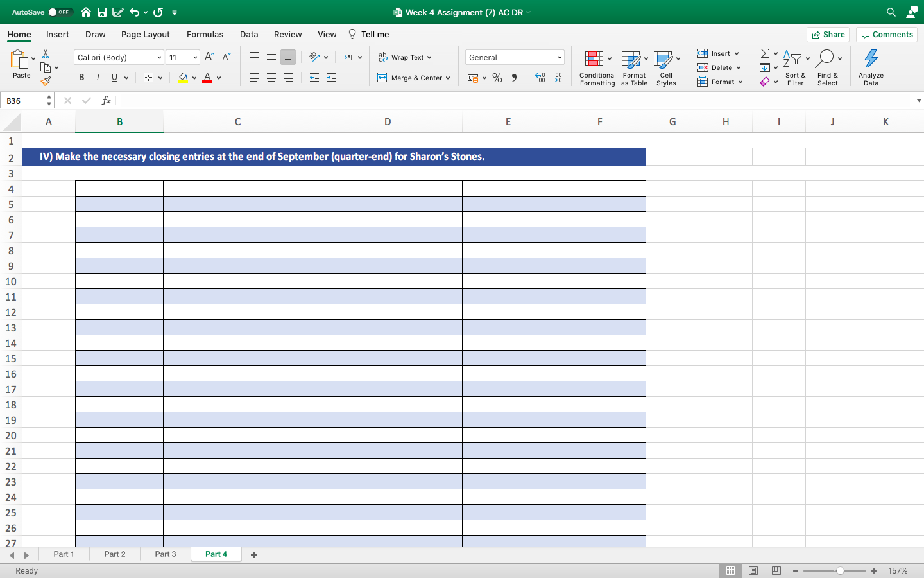Apply Underline formatting

coord(115,78)
